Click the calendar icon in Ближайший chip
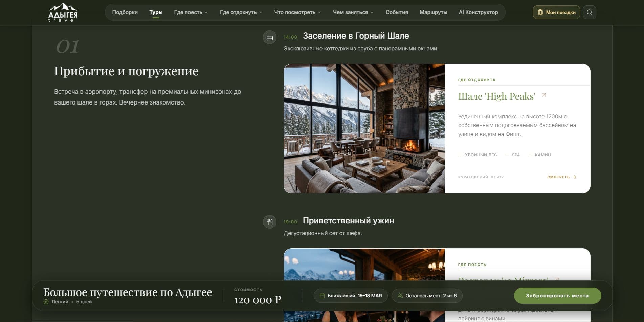 (322, 296)
